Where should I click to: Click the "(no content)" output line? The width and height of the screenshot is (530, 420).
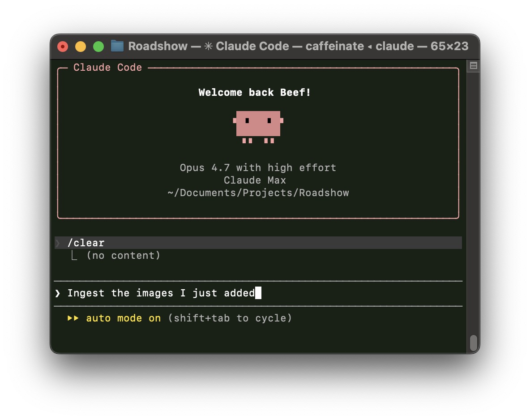pyautogui.click(x=124, y=255)
